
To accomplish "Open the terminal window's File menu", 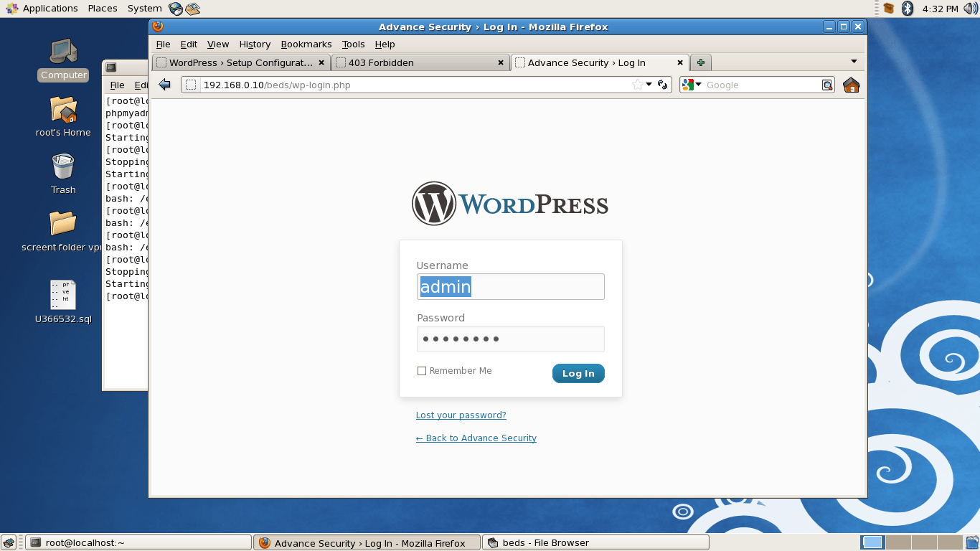I will coord(117,85).
